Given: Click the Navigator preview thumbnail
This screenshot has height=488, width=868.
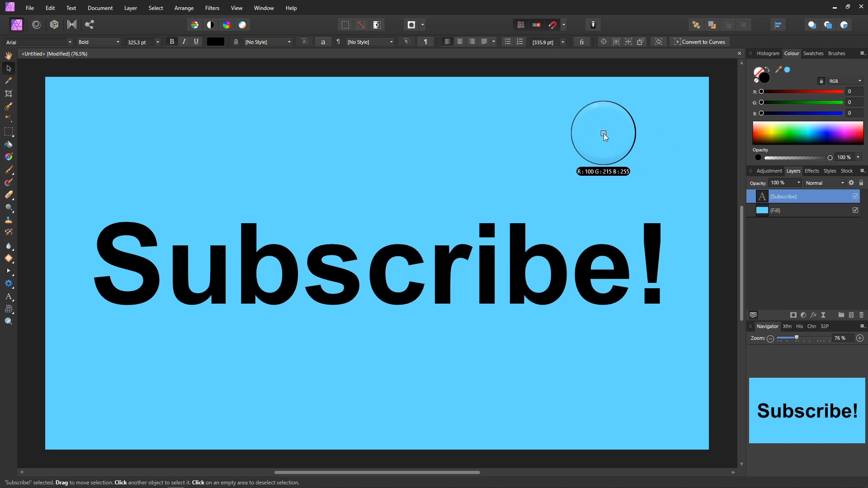Looking at the screenshot, I should click(807, 410).
